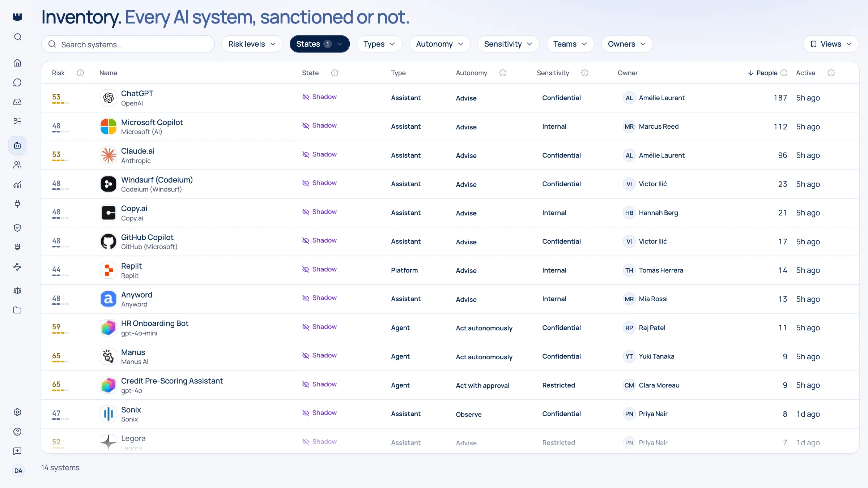Click the Risk column info icon
This screenshot has width=868, height=488.
[x=80, y=73]
